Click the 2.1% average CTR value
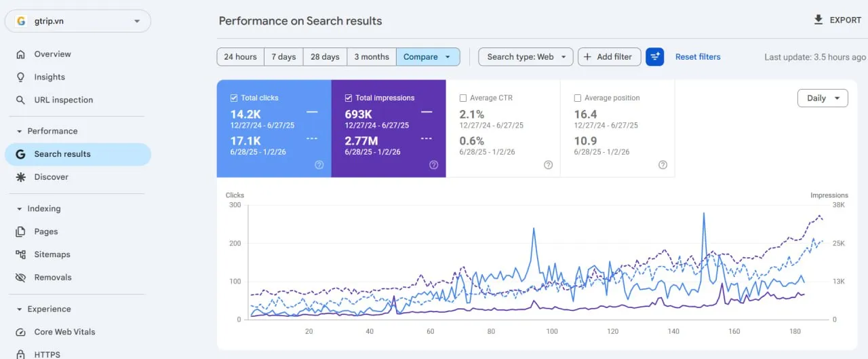Image resolution: width=868 pixels, height=359 pixels. (x=472, y=114)
